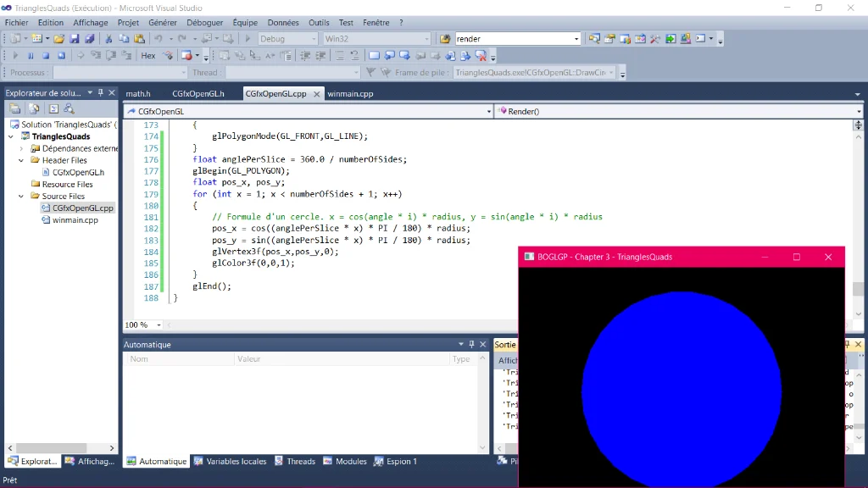This screenshot has width=868, height=488.
Task: Click the Toolbox hammer and wrench icon
Action: tap(655, 39)
